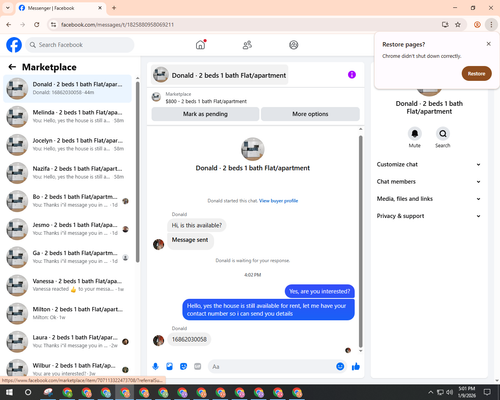Open the Home feed icon

pos(200,45)
